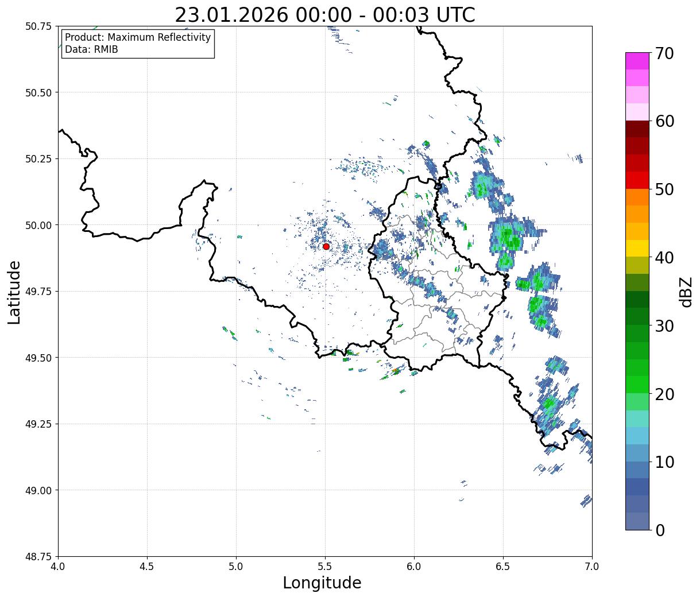Click the 'Latitude' axis label
The image size is (700, 597).
pos(14,292)
